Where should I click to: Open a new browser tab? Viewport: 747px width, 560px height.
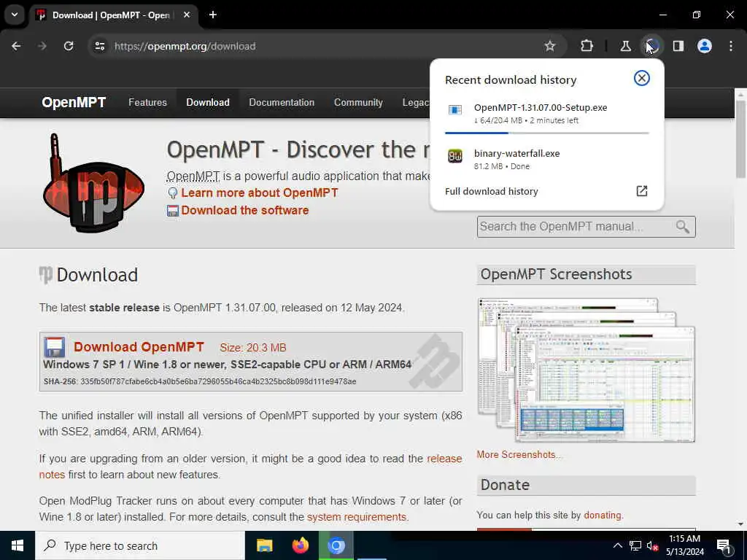coord(213,15)
